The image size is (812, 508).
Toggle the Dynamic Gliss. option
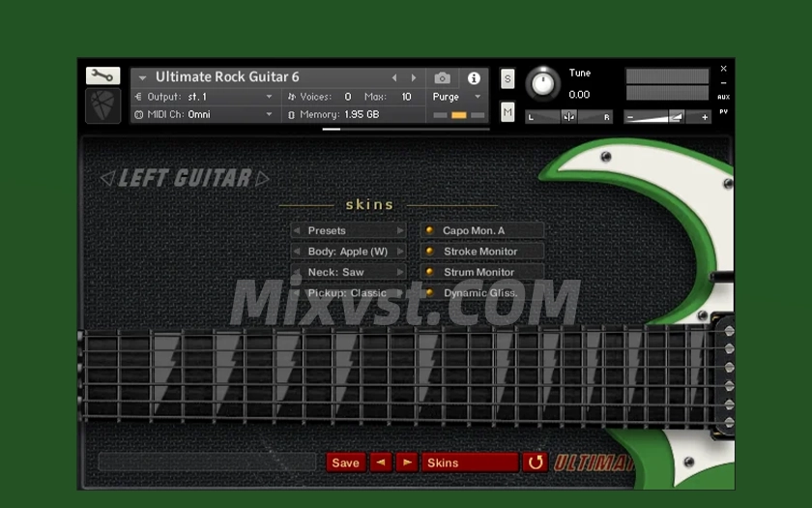click(x=482, y=293)
